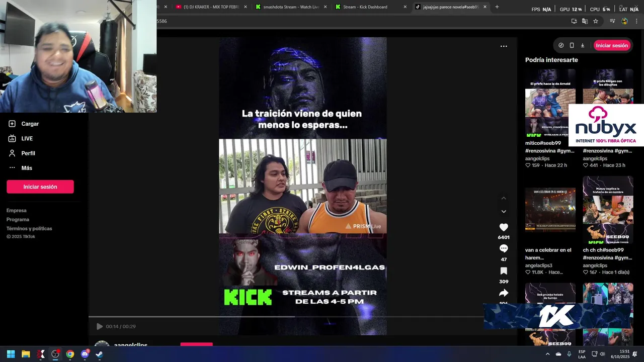Screen dimensions: 644x362
Task: Click the phone app icon in top pill
Action: (572, 45)
